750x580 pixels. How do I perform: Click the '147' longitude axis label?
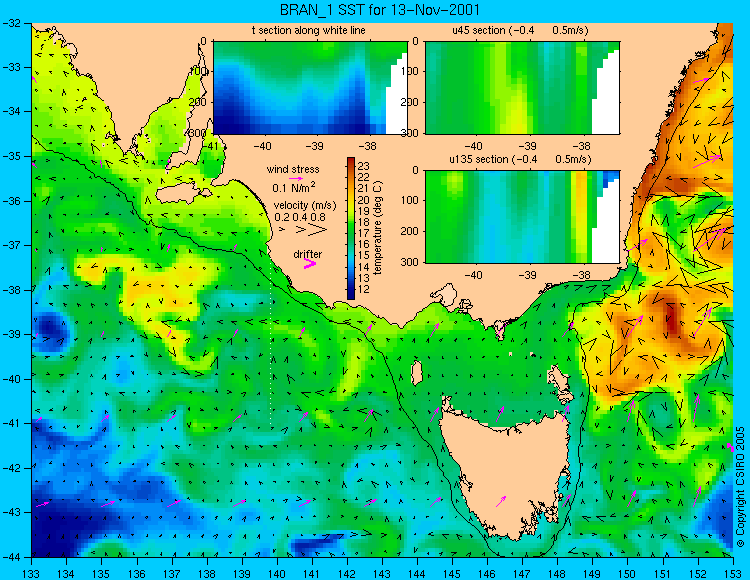coord(522,574)
